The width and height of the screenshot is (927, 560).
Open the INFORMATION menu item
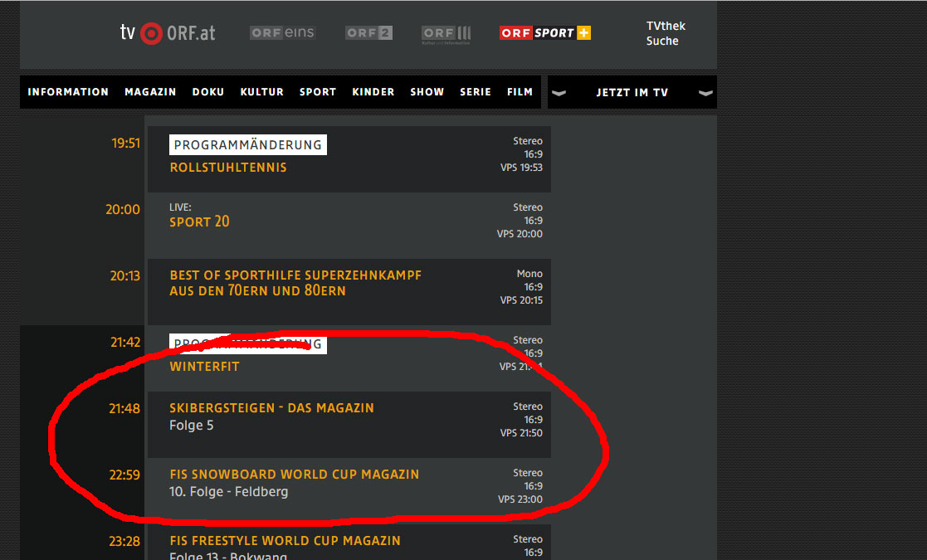click(68, 92)
